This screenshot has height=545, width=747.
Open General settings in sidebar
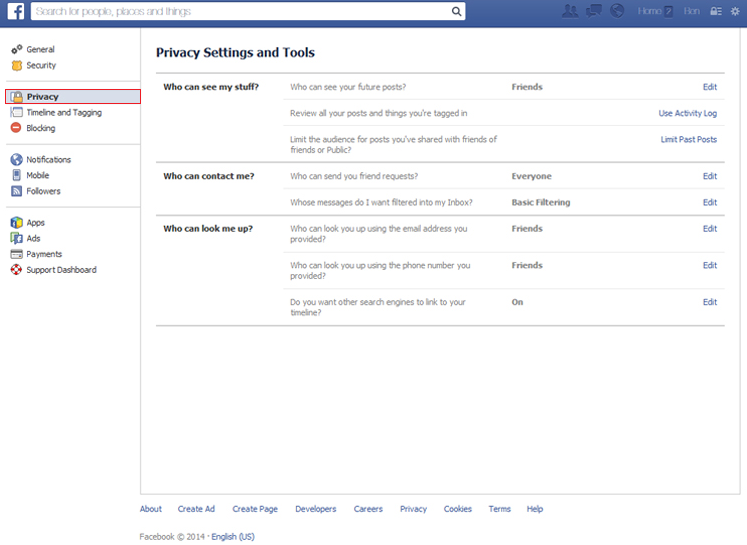40,49
